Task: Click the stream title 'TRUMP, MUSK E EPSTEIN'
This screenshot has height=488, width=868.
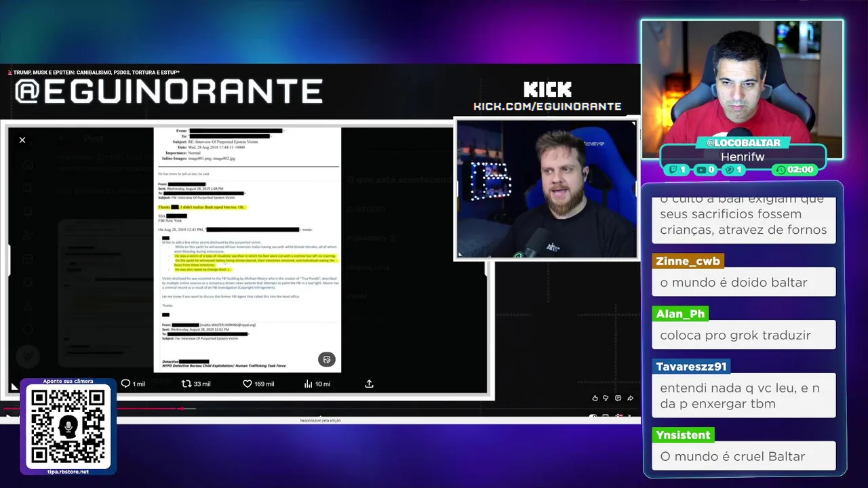Action: click(96, 73)
